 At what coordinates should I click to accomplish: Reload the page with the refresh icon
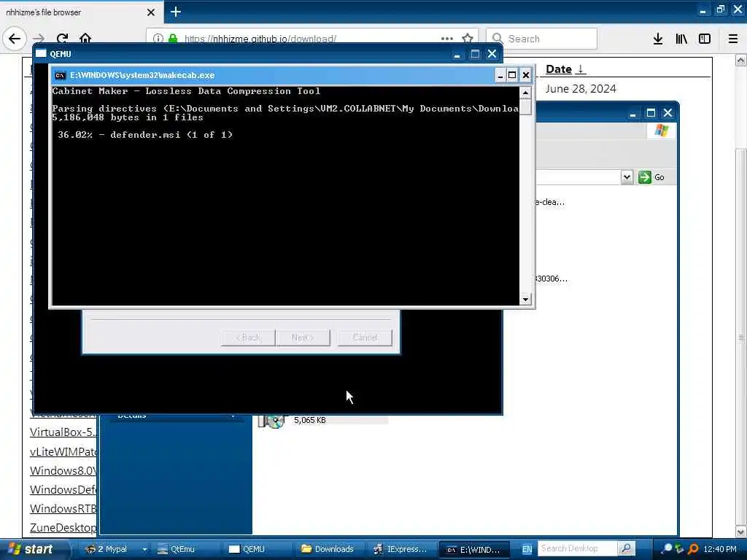(x=63, y=39)
